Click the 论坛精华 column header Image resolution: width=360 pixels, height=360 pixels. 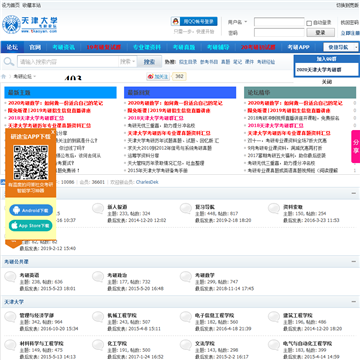[300, 93]
